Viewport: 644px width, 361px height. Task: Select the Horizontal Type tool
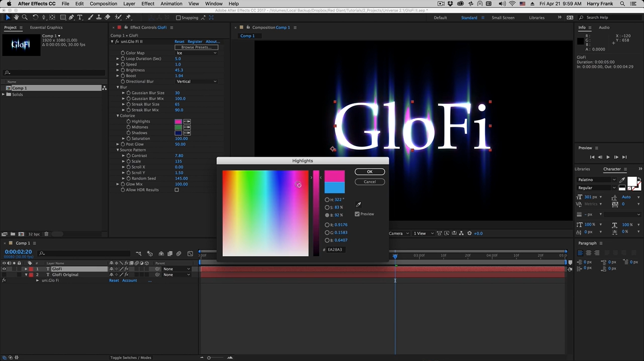coord(80,17)
